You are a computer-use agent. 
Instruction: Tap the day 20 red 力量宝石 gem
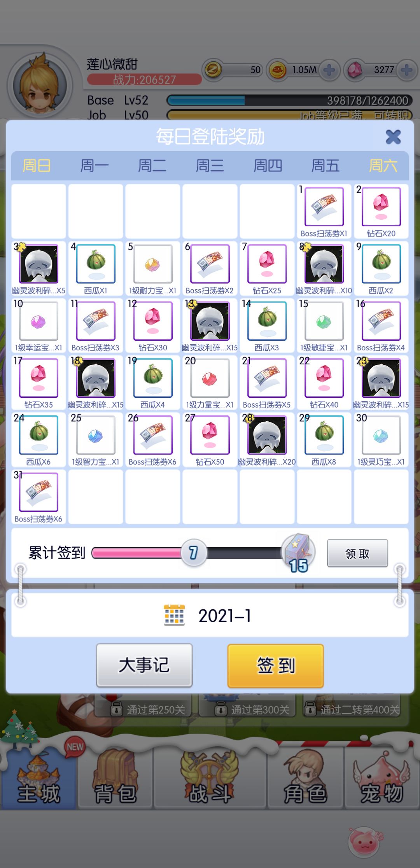point(210,378)
